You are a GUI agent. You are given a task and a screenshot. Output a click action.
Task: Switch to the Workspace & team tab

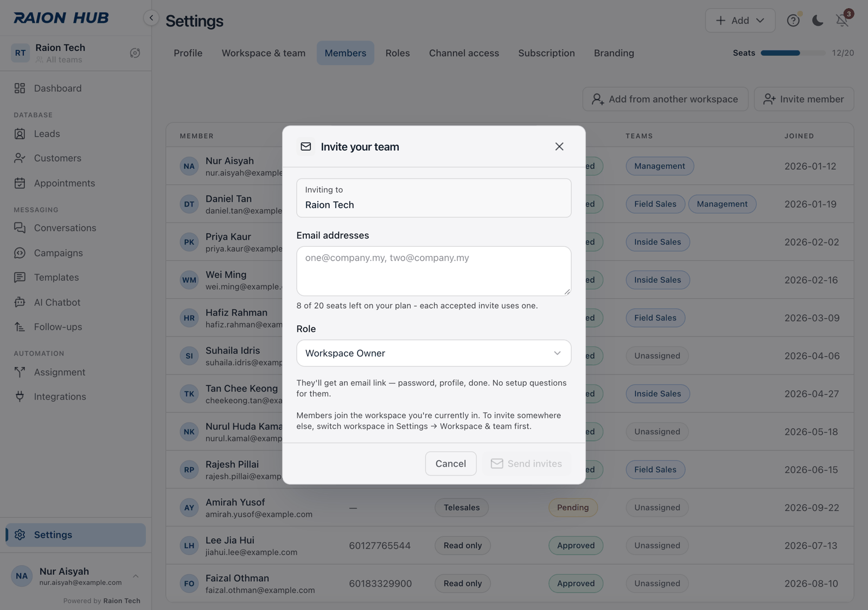(264, 53)
